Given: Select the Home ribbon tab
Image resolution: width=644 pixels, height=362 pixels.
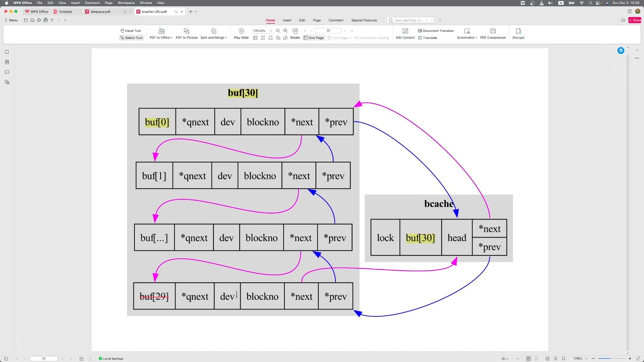Looking at the screenshot, I should 270,20.
